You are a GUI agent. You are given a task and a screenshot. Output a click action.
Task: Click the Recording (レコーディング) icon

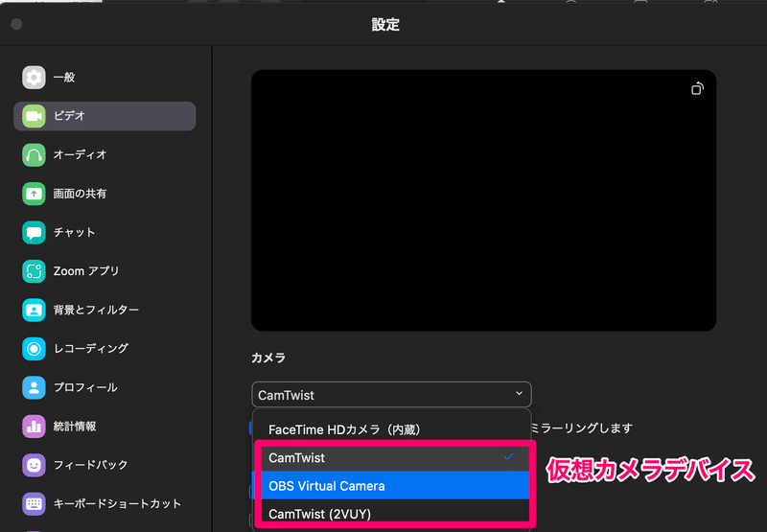[x=34, y=349]
